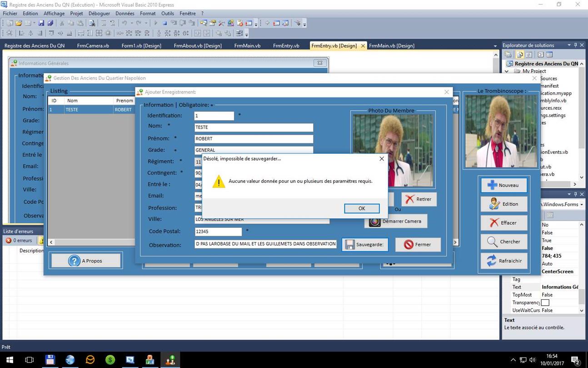This screenshot has height=368, width=588.
Task: Select the Registre des Anciens Du QN project node
Action: 546,64
